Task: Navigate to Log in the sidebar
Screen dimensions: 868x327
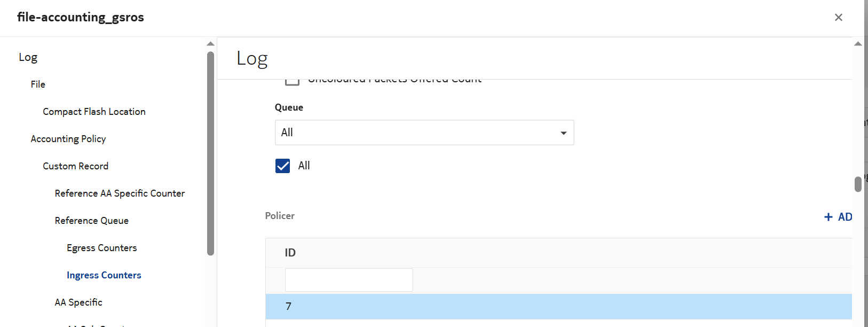Action: tap(28, 57)
